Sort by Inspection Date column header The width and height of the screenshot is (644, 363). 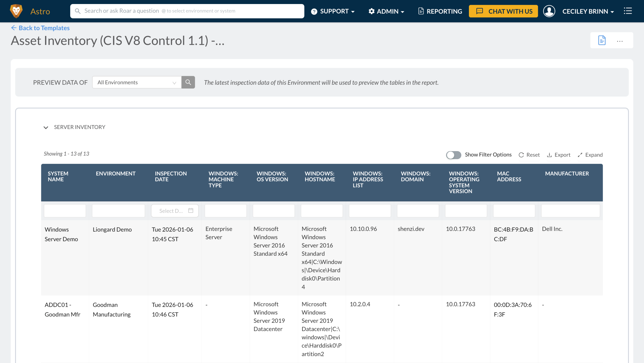171,176
